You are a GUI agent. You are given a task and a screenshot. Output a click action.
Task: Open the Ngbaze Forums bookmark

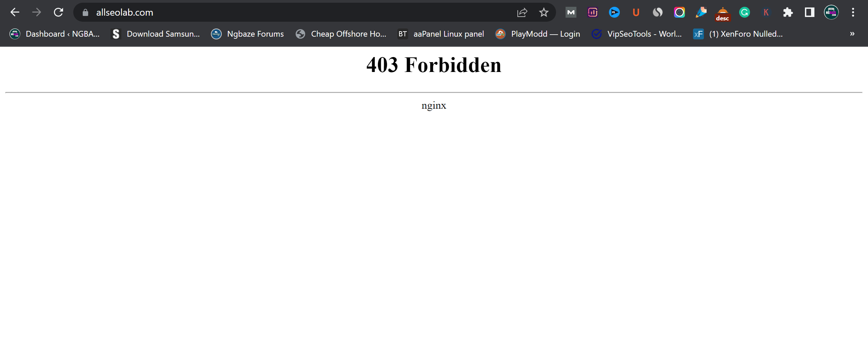pyautogui.click(x=248, y=34)
